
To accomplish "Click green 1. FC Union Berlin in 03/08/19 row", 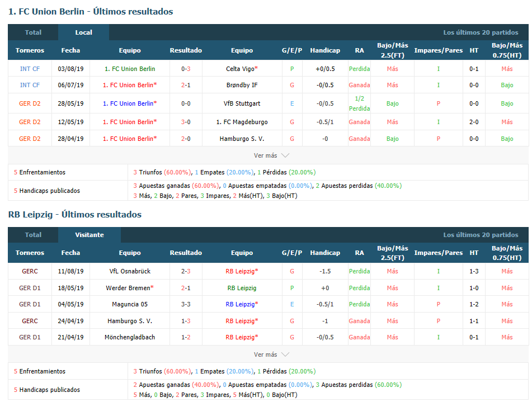I will [x=130, y=69].
